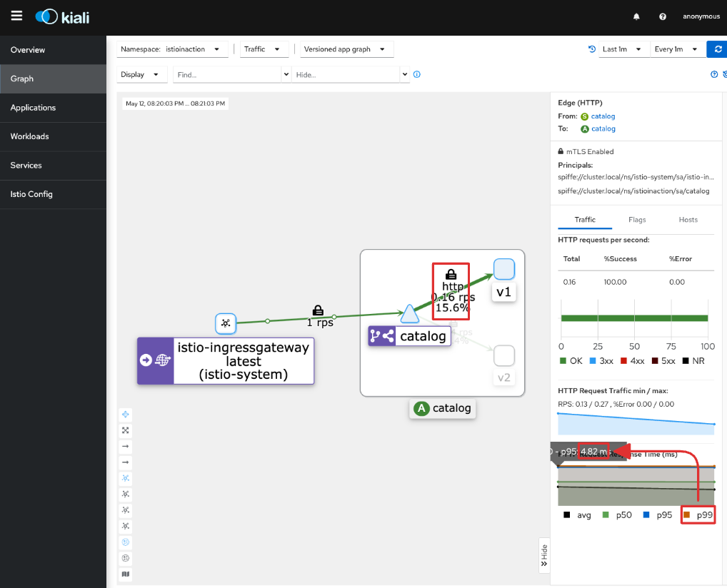
Task: Click the catalog service node label
Action: point(409,336)
